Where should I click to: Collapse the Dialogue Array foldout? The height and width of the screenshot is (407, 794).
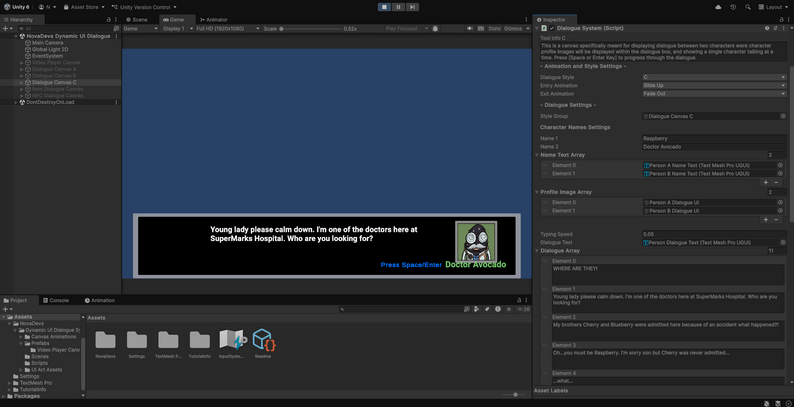tap(537, 251)
